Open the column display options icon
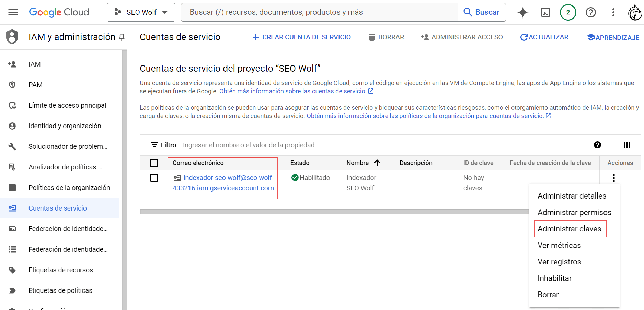Image resolution: width=644 pixels, height=310 pixels. 626,145
